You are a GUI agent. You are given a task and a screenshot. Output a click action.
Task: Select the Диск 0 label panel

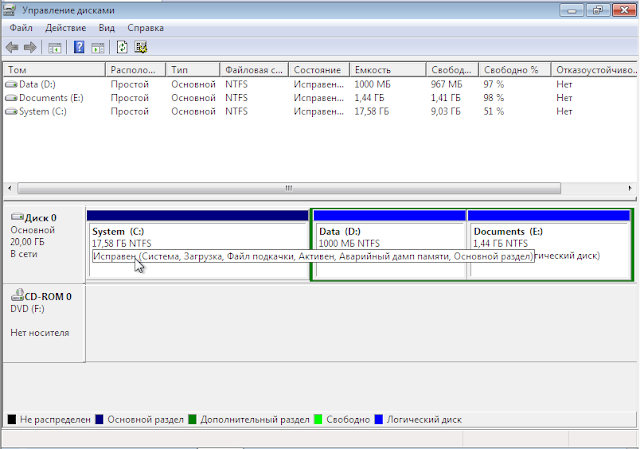tap(44, 244)
